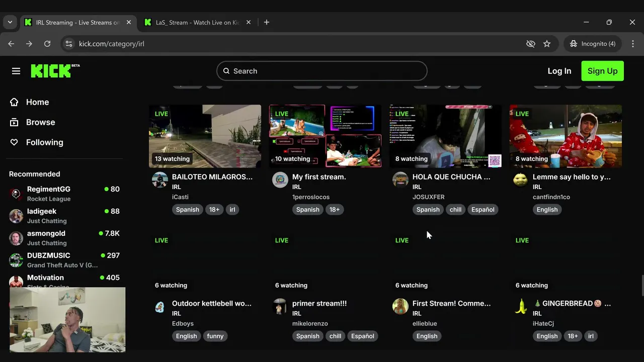Click the Browse icon in sidebar
Screen dimensions: 644x362
(14, 122)
